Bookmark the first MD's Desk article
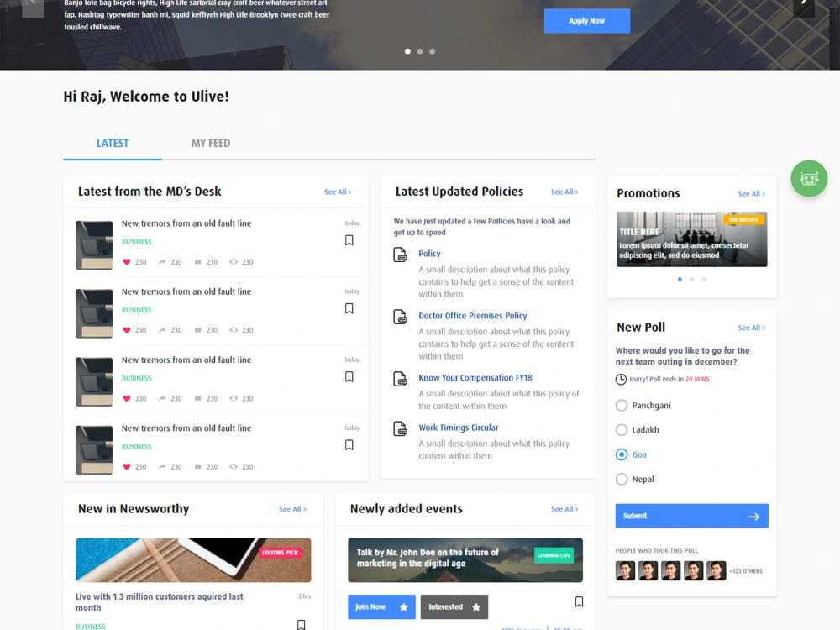840x630 pixels. (349, 240)
